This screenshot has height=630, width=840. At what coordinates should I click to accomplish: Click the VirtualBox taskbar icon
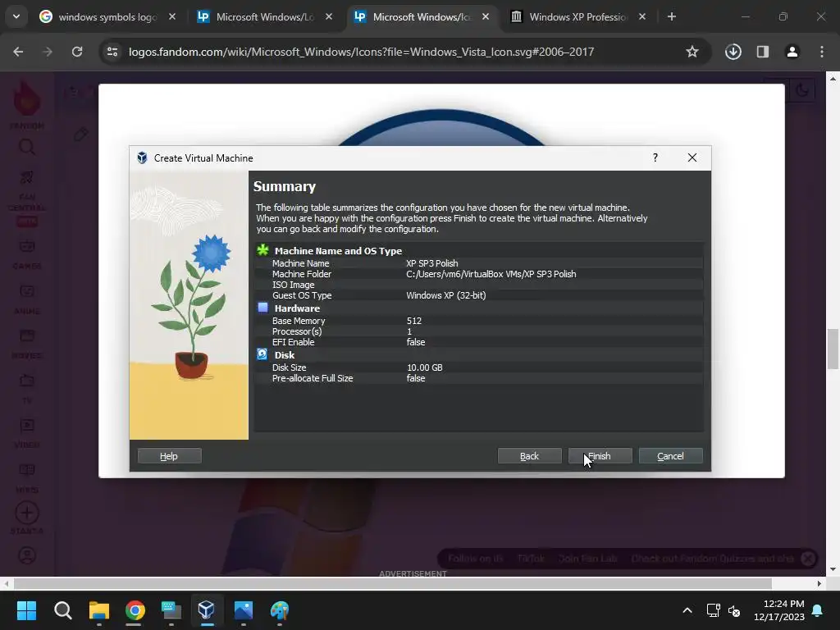coord(207,609)
